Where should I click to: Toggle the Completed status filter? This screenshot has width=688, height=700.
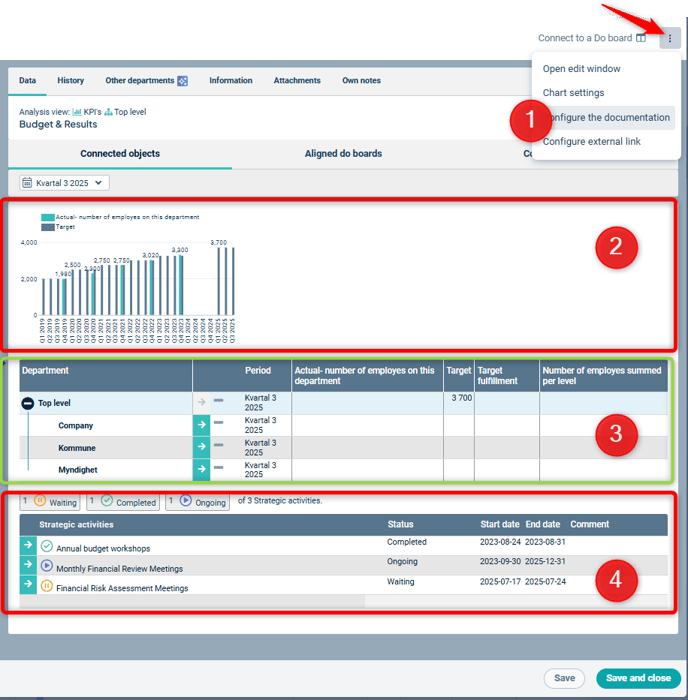coord(124,502)
